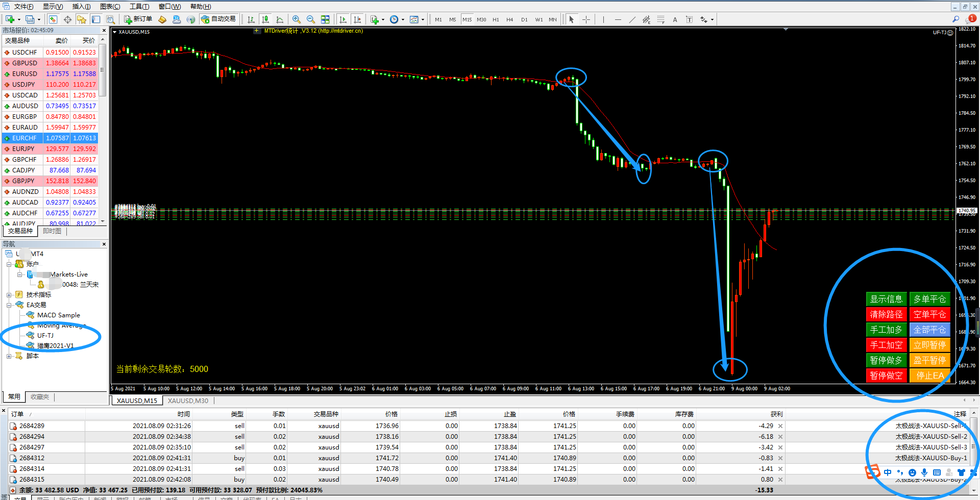The width and height of the screenshot is (980, 500).
Task: Open the search magnifier at top right
Action: pos(955,19)
